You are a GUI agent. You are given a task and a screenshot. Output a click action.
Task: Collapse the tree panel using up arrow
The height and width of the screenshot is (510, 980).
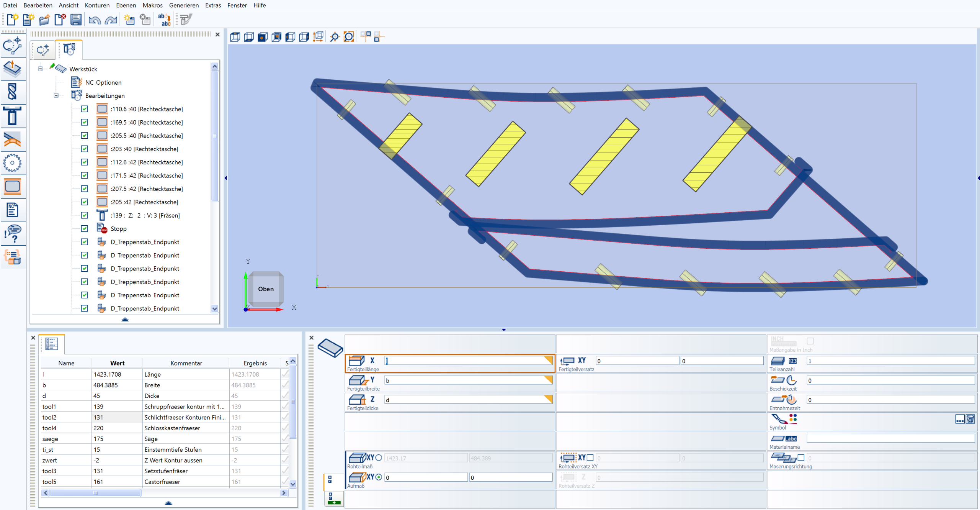[x=125, y=319]
